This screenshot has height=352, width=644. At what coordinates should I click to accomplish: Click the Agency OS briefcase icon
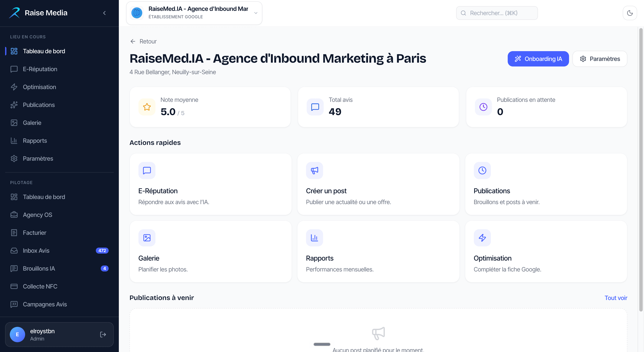click(14, 215)
